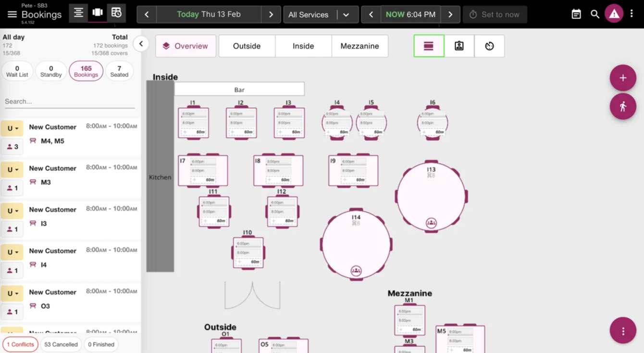644x353 pixels.
Task: Toggle the guest profile display mode
Action: click(x=459, y=46)
